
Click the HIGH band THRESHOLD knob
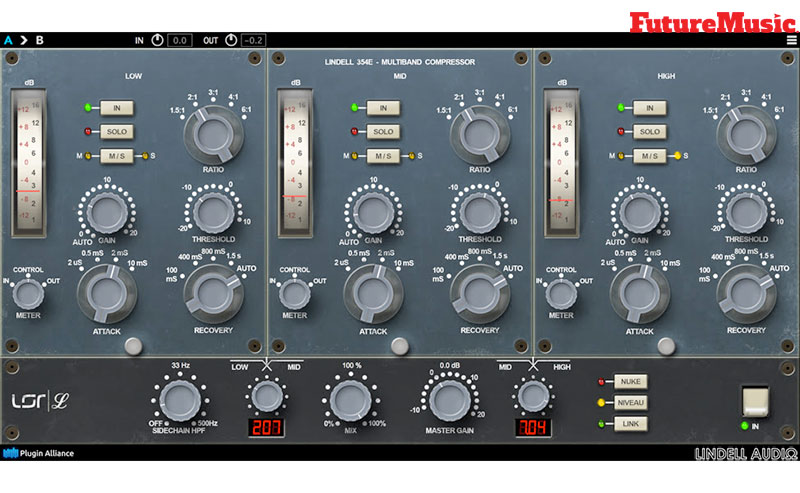(x=746, y=213)
